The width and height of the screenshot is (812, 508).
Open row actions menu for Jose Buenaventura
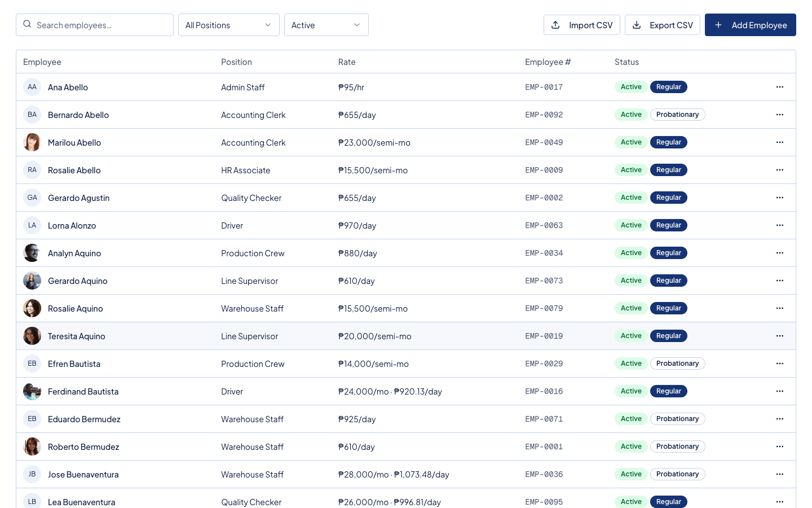coord(780,474)
